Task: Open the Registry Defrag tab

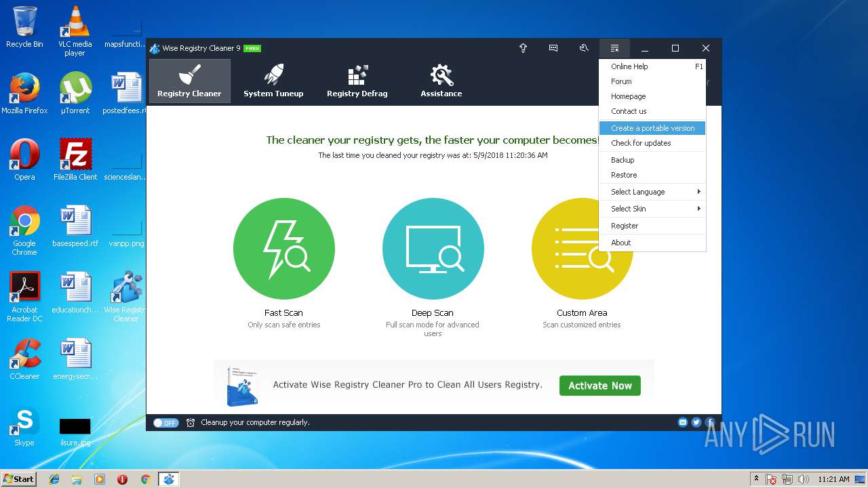Action: (x=357, y=81)
